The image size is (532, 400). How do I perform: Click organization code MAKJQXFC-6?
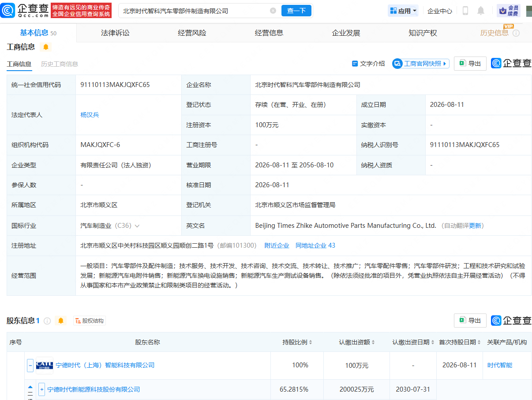point(100,145)
